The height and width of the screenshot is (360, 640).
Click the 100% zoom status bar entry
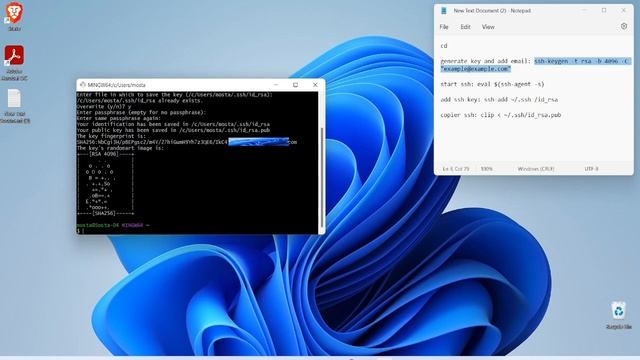coord(487,169)
